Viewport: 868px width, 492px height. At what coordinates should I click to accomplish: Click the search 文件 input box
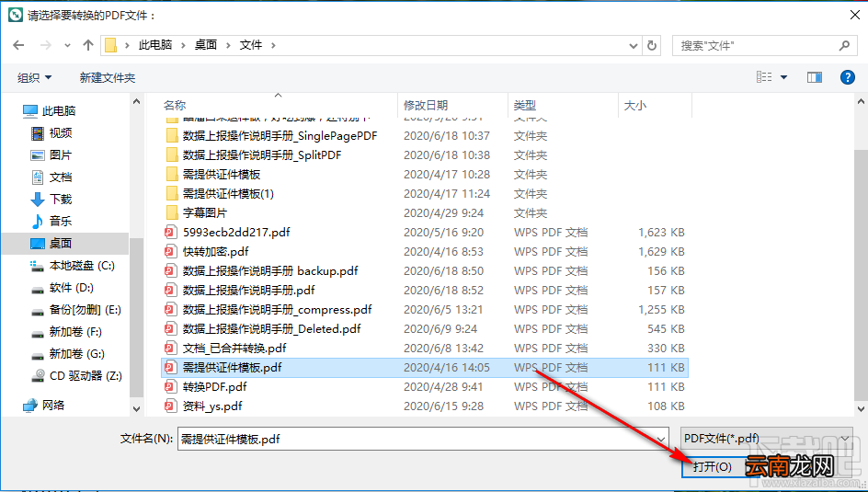pyautogui.click(x=764, y=45)
